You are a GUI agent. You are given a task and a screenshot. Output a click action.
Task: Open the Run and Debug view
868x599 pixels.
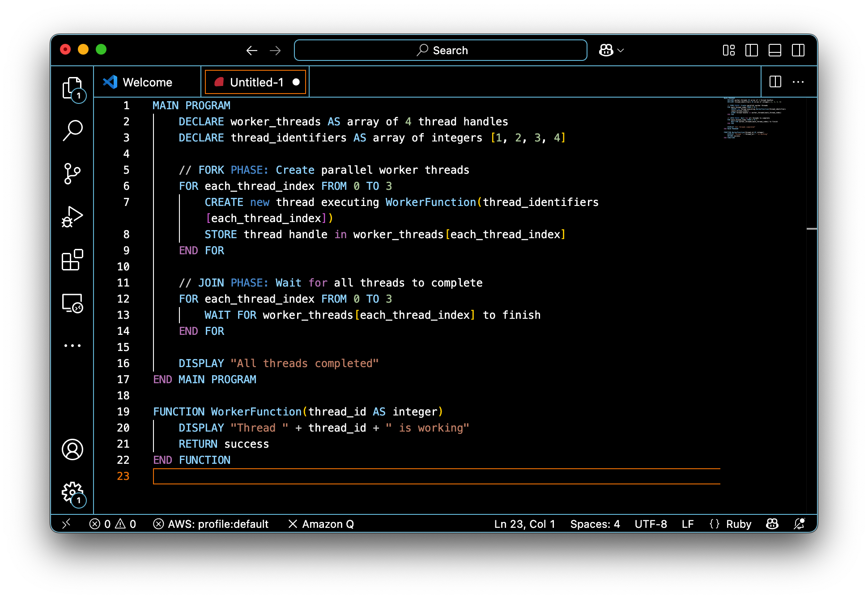[x=72, y=217]
